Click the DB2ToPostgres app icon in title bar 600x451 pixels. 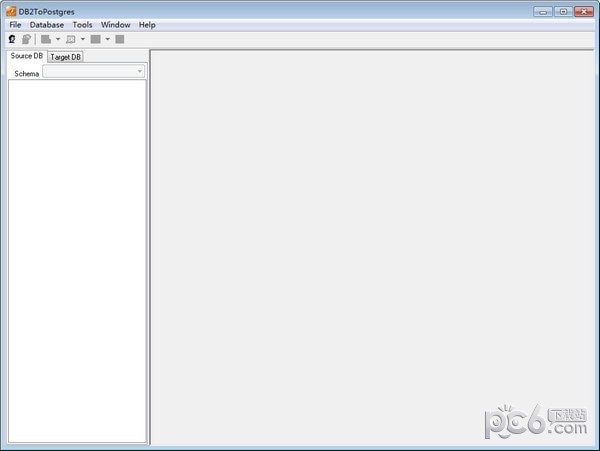pos(11,11)
